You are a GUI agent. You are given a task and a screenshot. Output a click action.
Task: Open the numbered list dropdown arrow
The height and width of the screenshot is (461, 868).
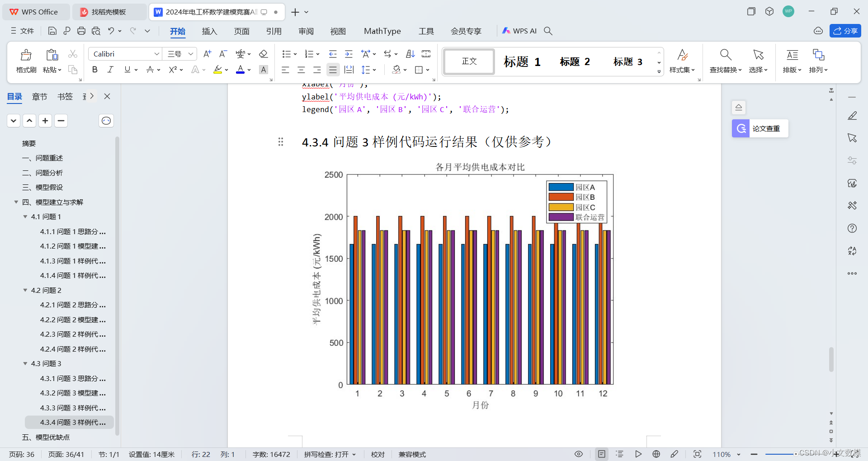[x=318, y=54]
